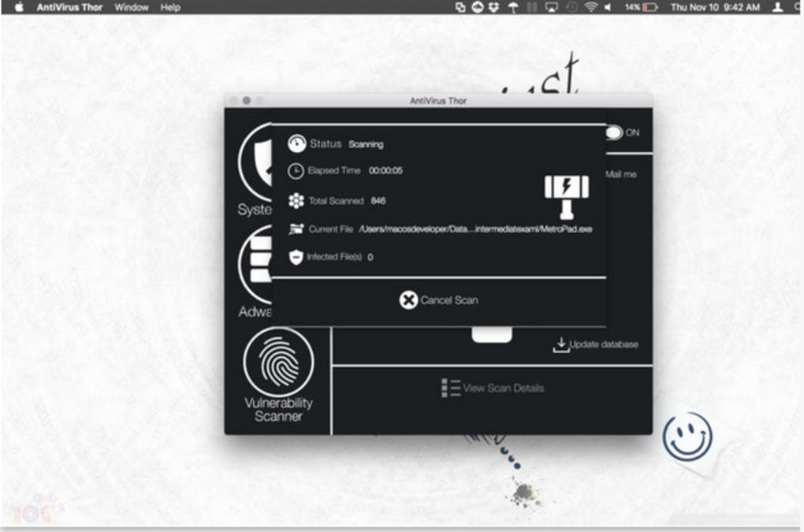Open the AntiVirus Thor application menu
Screen dimensions: 804x532
[69, 7]
